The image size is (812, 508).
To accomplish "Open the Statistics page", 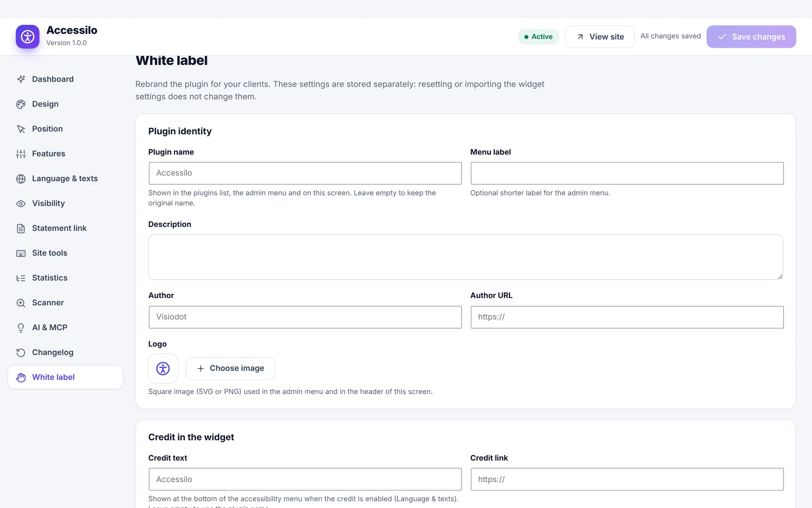I will tap(65, 278).
